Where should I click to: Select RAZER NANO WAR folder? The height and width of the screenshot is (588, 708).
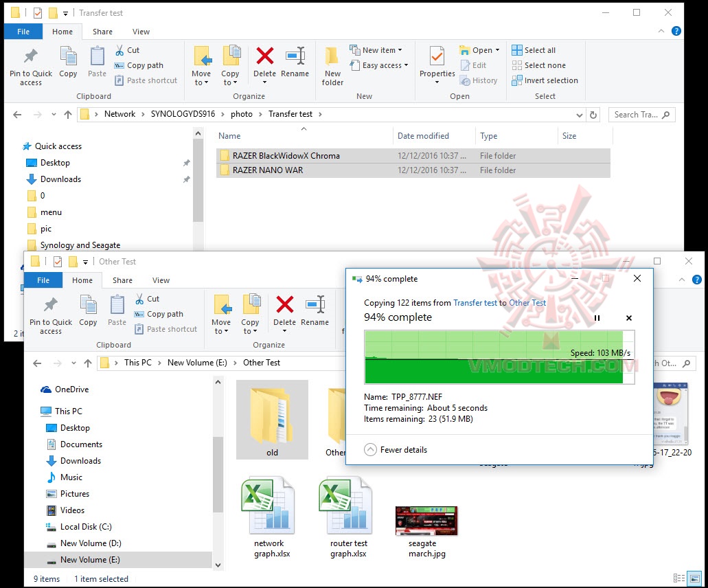pyautogui.click(x=413, y=170)
